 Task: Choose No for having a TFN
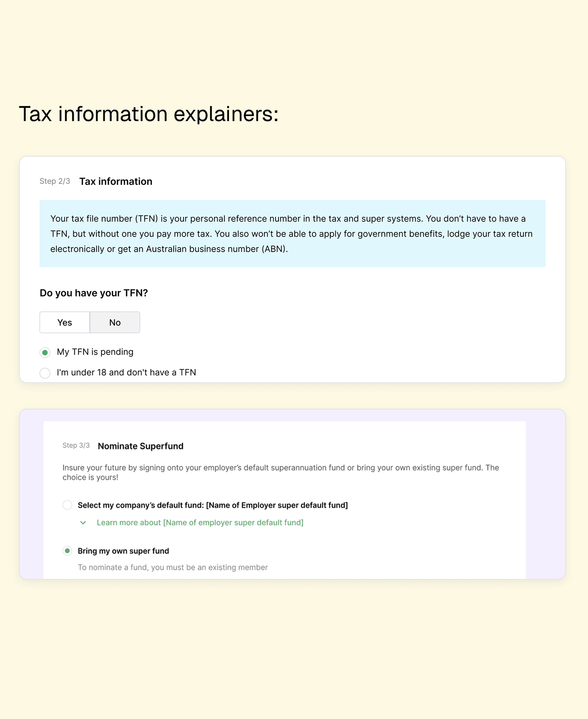tap(115, 322)
